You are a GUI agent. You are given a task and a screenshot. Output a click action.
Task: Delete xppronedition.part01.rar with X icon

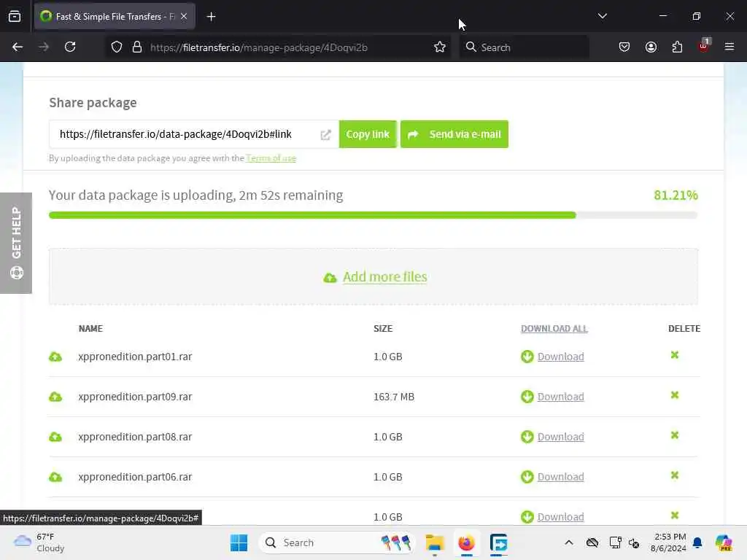[x=675, y=355]
